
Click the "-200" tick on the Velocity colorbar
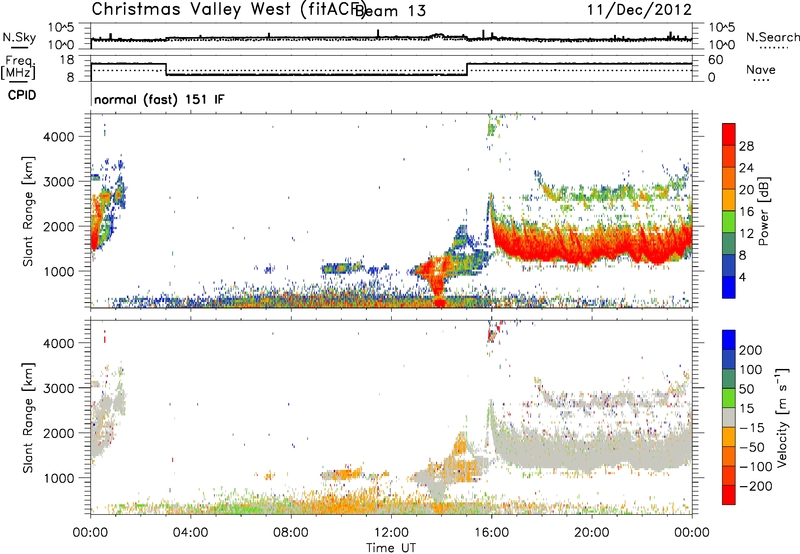[755, 487]
